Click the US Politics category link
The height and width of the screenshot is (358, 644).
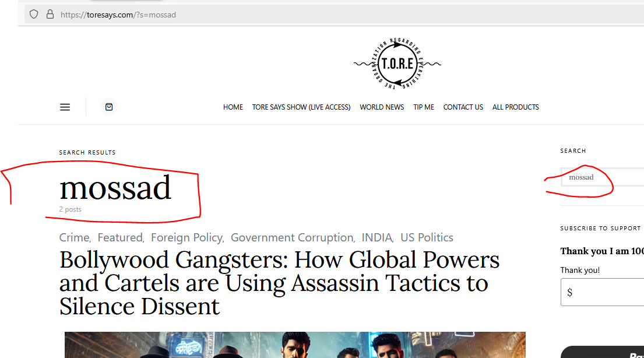(427, 237)
